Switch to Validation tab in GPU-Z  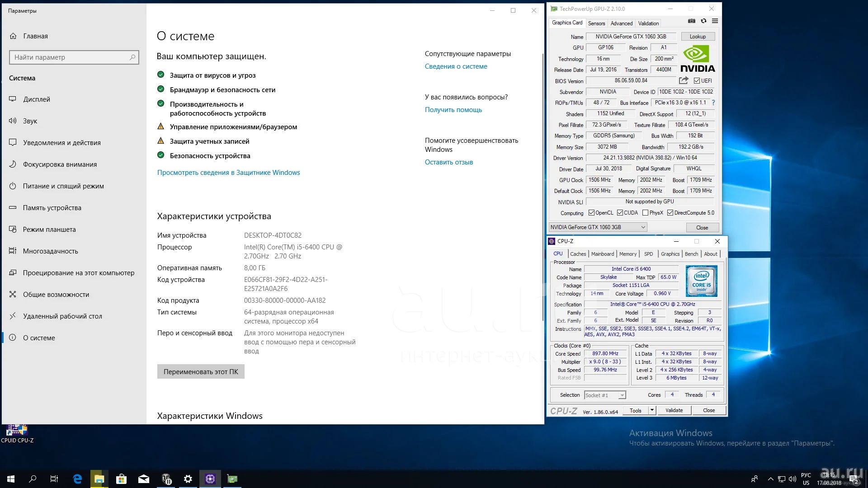tap(648, 23)
